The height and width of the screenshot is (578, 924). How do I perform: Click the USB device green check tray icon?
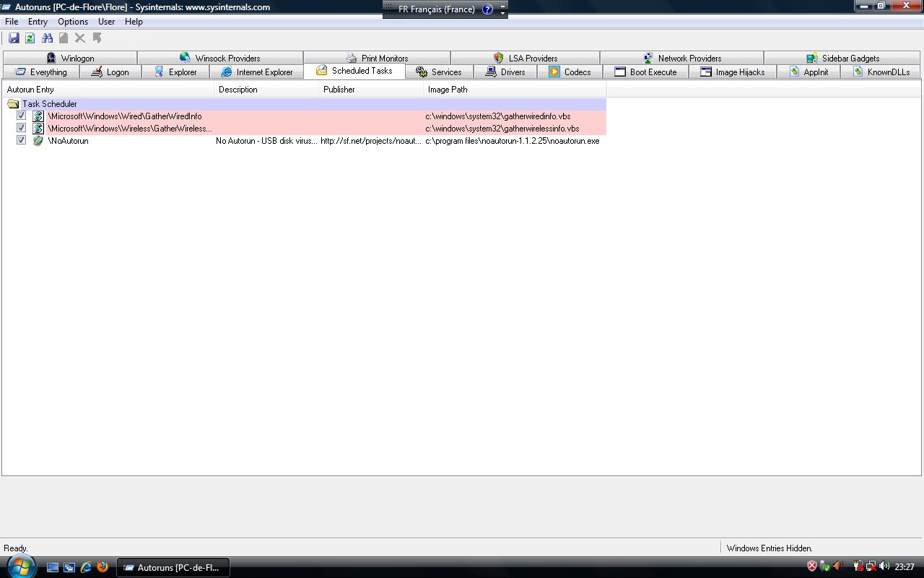tap(825, 566)
